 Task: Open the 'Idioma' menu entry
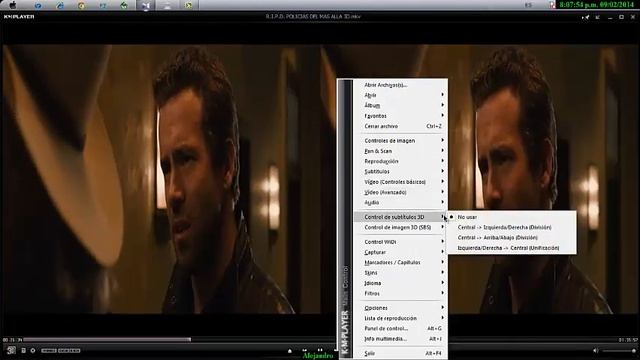tap(400, 283)
